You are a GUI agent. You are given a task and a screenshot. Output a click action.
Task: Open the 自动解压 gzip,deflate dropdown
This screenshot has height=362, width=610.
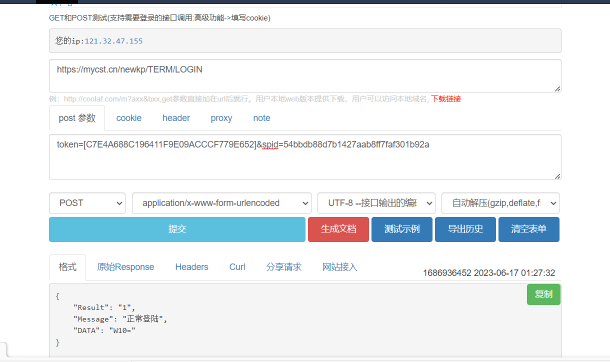pos(500,203)
